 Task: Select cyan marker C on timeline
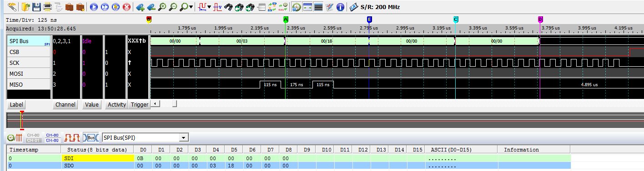(x=456, y=20)
